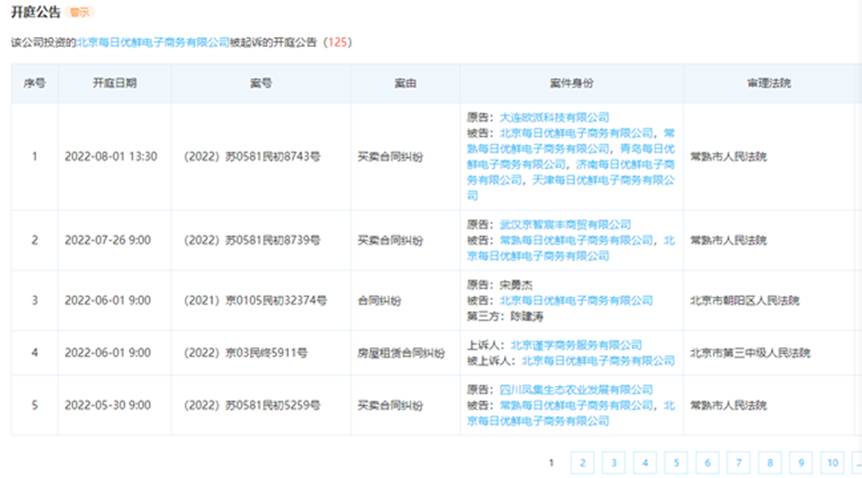Jump to page 3 in pagination
Viewport: 862px width, 478px height.
[613, 462]
